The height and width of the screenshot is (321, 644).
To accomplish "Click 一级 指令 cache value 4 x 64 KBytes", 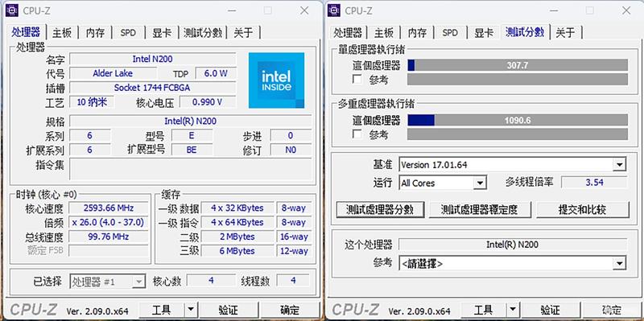I will [237, 223].
